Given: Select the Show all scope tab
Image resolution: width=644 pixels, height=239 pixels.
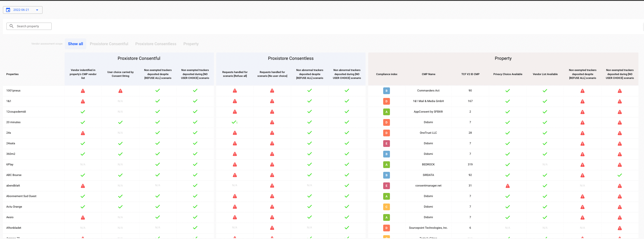Looking at the screenshot, I should pyautogui.click(x=75, y=44).
